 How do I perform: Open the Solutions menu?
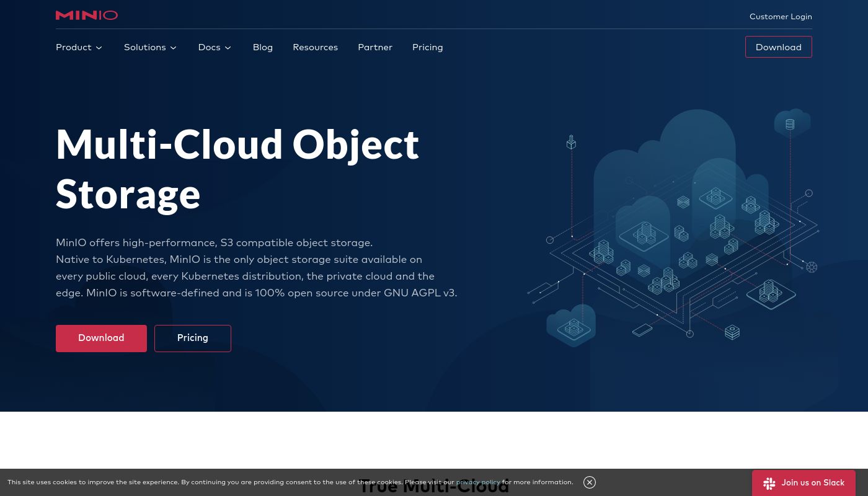click(x=151, y=47)
